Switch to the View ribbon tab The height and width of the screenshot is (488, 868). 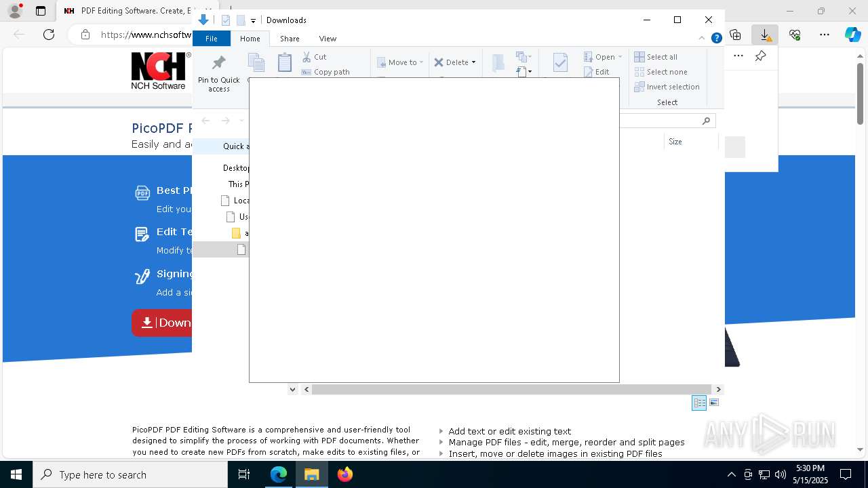(x=328, y=39)
